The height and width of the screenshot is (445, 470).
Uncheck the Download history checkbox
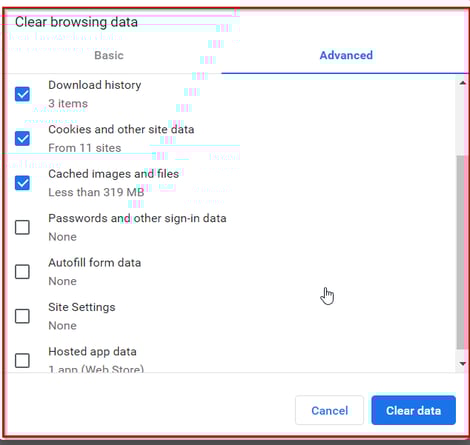click(22, 94)
